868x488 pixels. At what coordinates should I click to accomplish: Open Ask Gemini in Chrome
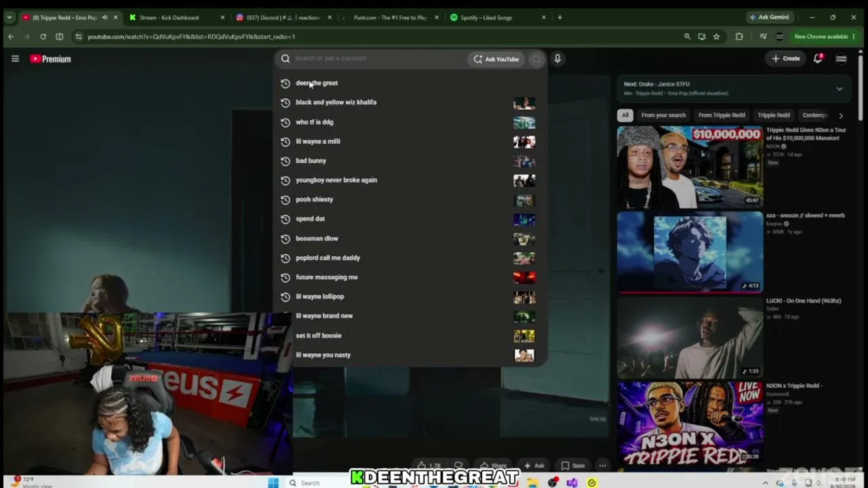(x=769, y=18)
